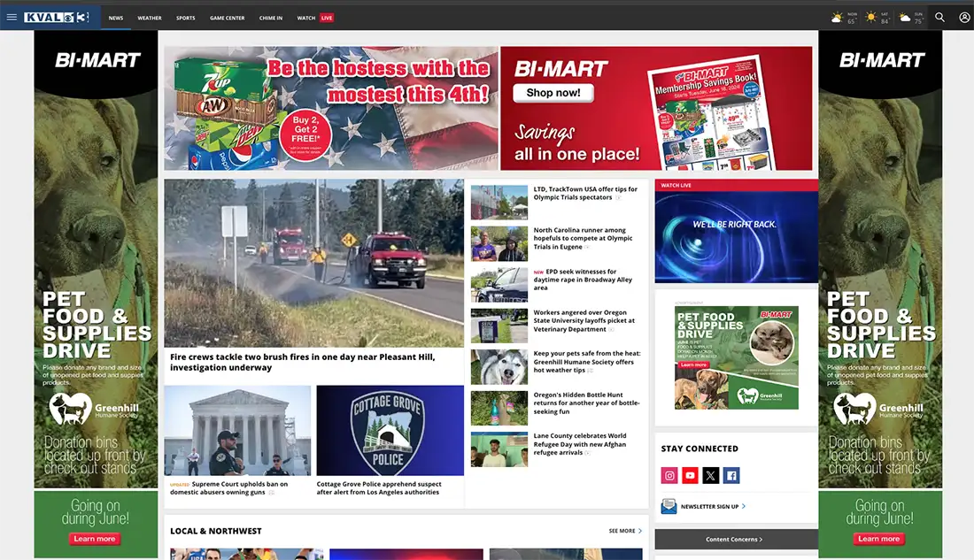Screen dimensions: 974x560
Task: Open EPD seek witnesses article
Action: coord(583,280)
